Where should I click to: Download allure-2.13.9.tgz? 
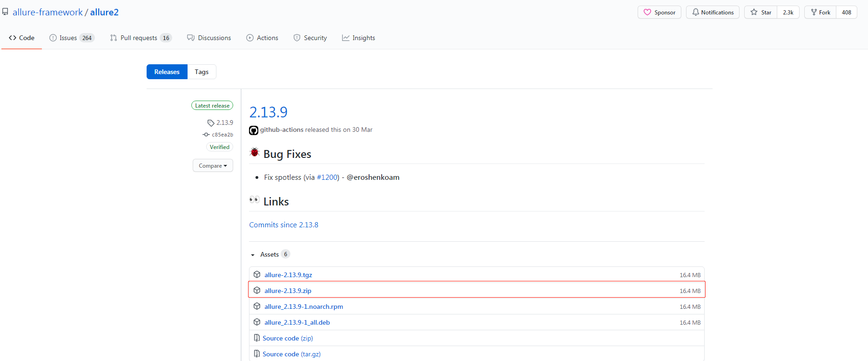[288, 275]
